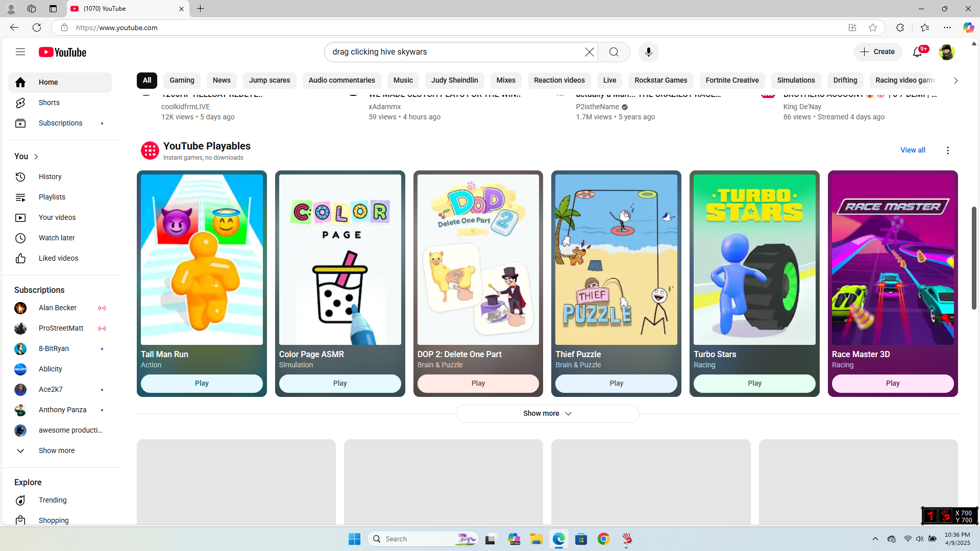Open the YouTube Playables options menu

948,151
